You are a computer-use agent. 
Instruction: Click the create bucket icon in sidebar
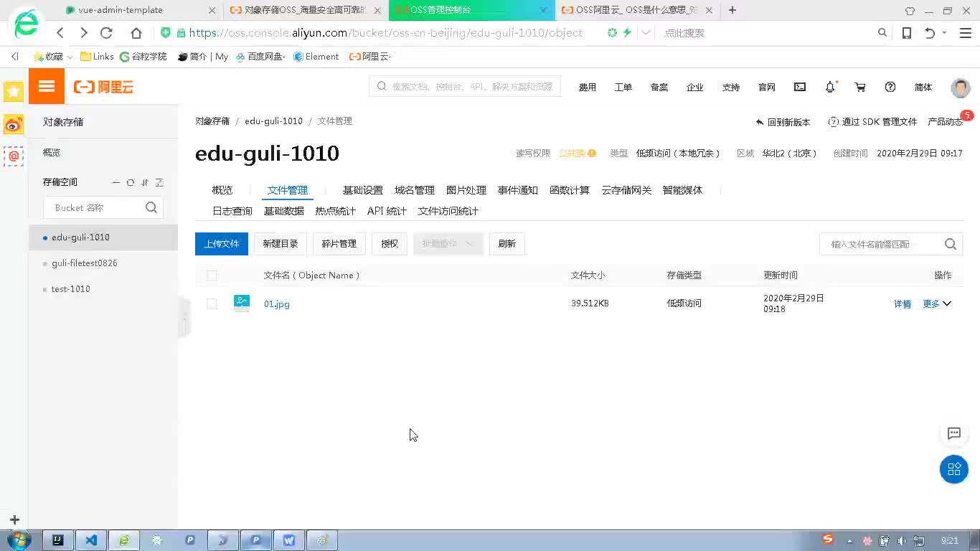coord(116,182)
